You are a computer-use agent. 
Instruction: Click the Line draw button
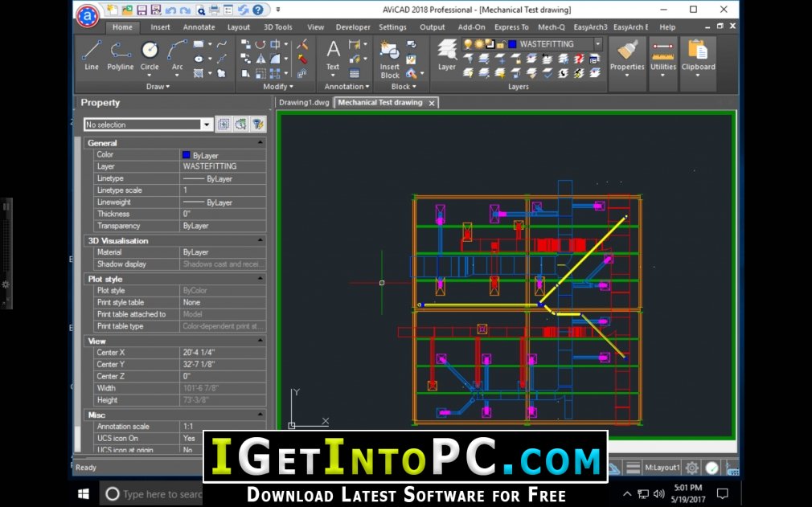click(x=92, y=55)
